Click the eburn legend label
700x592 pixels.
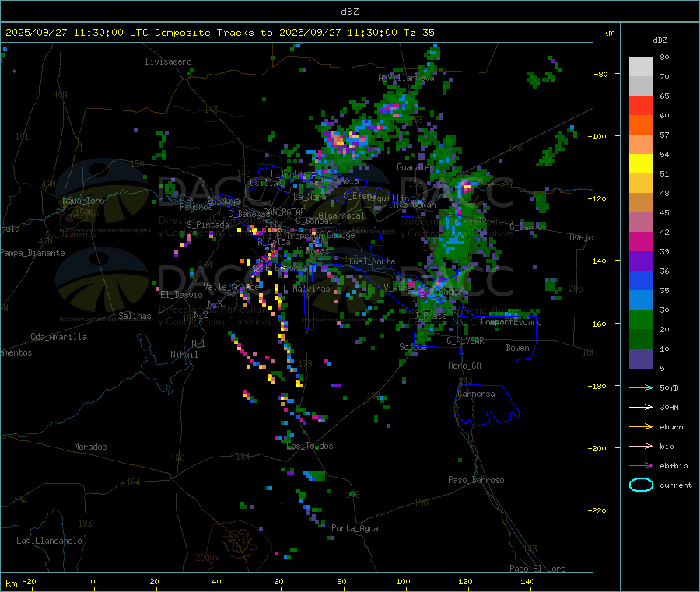[671, 427]
